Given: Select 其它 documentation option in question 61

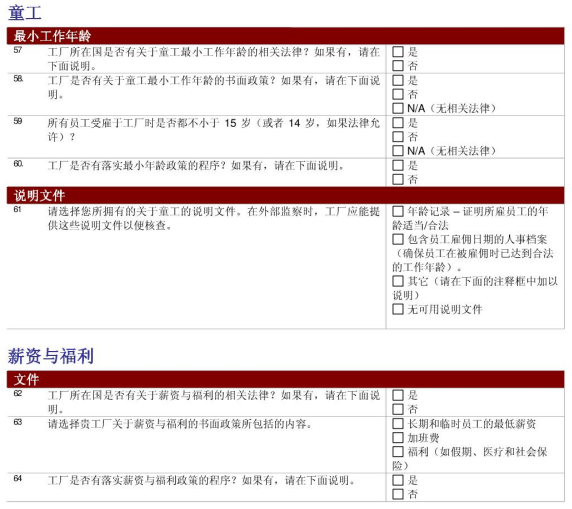Looking at the screenshot, I should pyautogui.click(x=398, y=281).
